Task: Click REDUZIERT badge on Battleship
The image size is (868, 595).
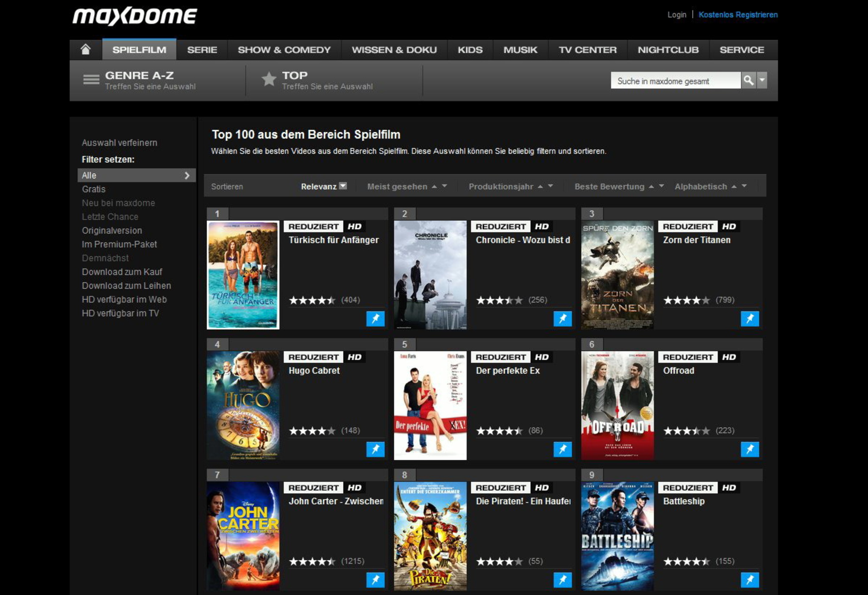Action: click(687, 487)
